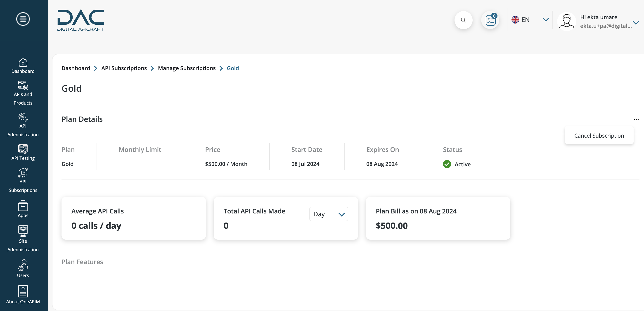Click the ekta.u+pa@digital... email text
The height and width of the screenshot is (311, 644).
606,26
